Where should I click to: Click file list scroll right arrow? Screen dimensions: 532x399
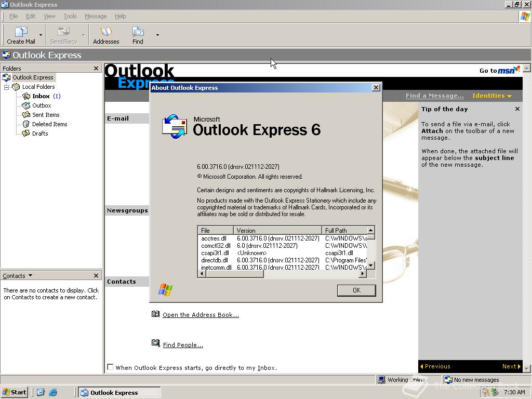point(363,273)
